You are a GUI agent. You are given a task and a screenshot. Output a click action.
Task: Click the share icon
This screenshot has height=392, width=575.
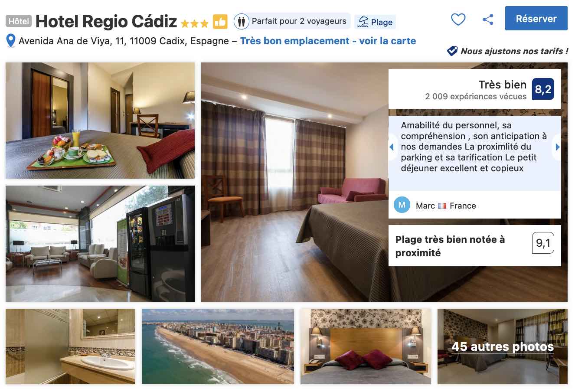click(488, 20)
